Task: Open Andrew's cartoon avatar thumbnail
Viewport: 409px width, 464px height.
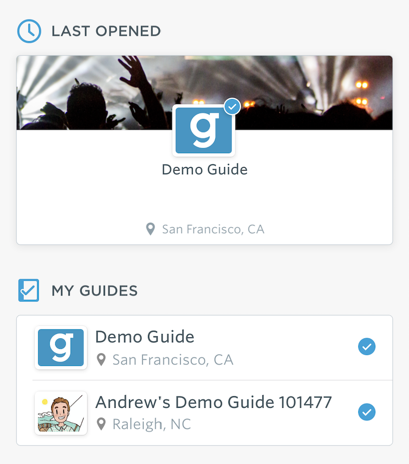Action: tap(61, 413)
